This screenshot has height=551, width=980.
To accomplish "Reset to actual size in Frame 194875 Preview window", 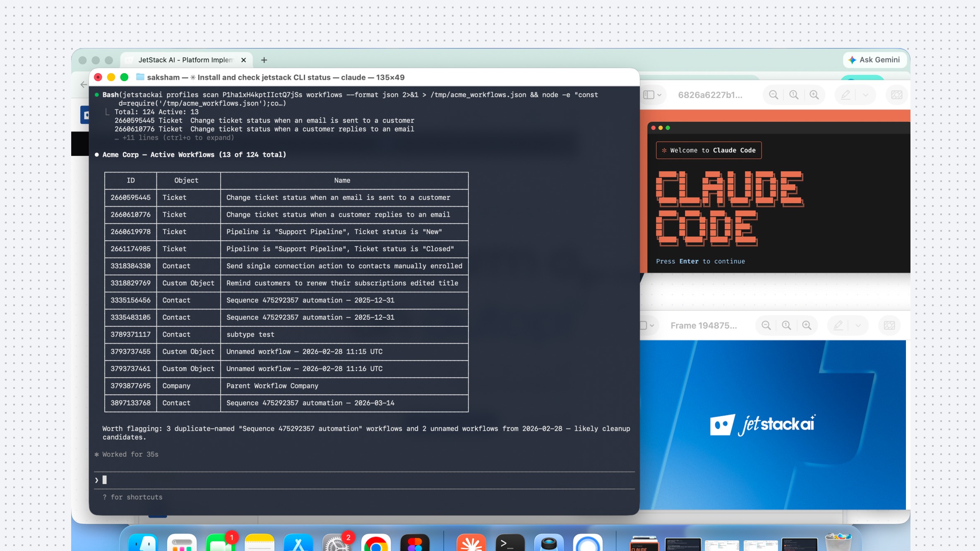I will click(786, 325).
